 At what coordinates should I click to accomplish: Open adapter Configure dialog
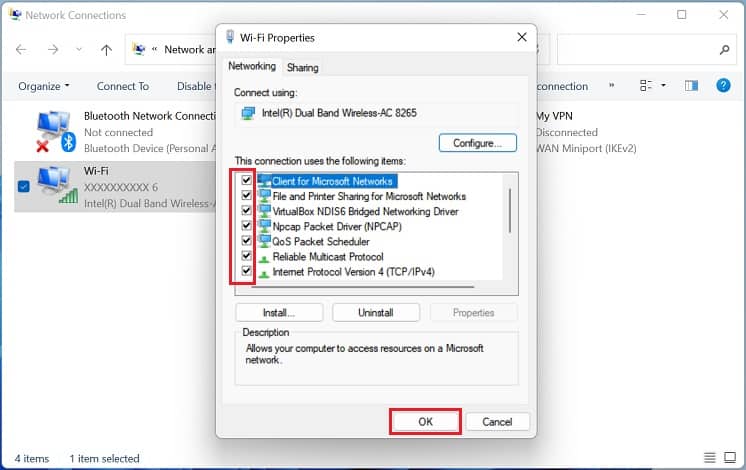tap(477, 143)
